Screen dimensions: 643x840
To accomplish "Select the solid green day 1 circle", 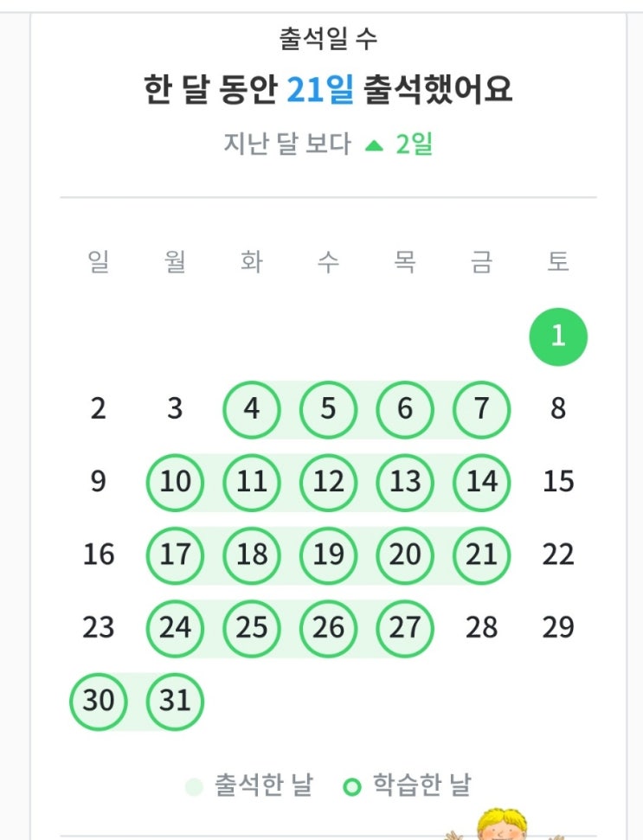I will (x=558, y=336).
